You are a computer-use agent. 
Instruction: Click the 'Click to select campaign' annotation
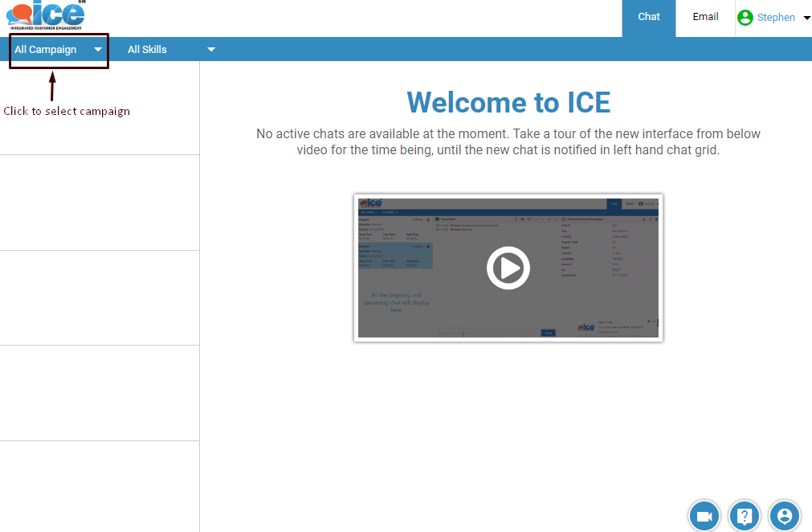[67, 111]
